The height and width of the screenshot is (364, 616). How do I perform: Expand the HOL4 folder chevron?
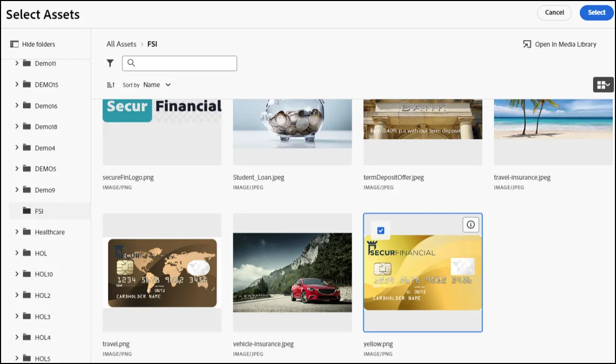(x=17, y=337)
